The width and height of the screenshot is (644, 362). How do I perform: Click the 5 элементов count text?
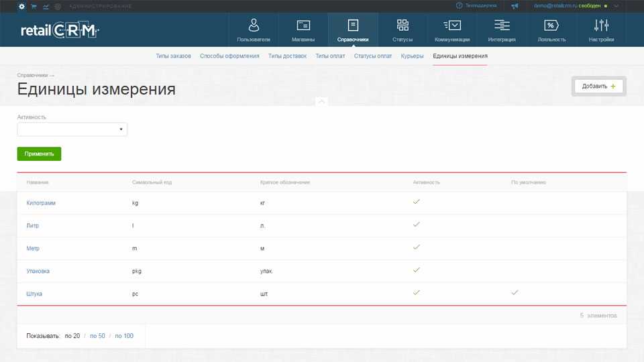point(598,315)
